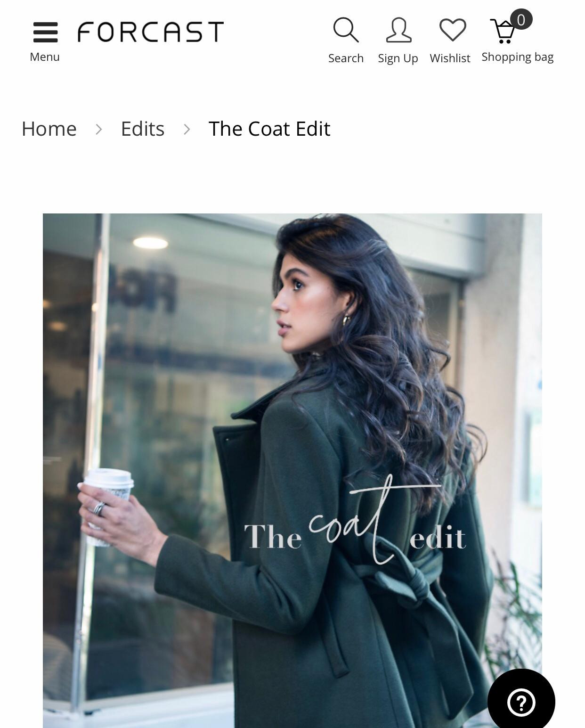
Task: Open the Shopping bag cart icon
Action: (x=503, y=31)
